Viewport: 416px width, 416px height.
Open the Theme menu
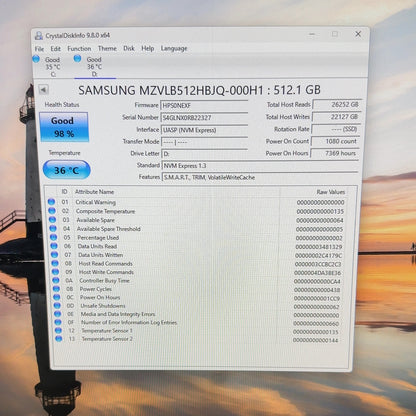coord(107,49)
